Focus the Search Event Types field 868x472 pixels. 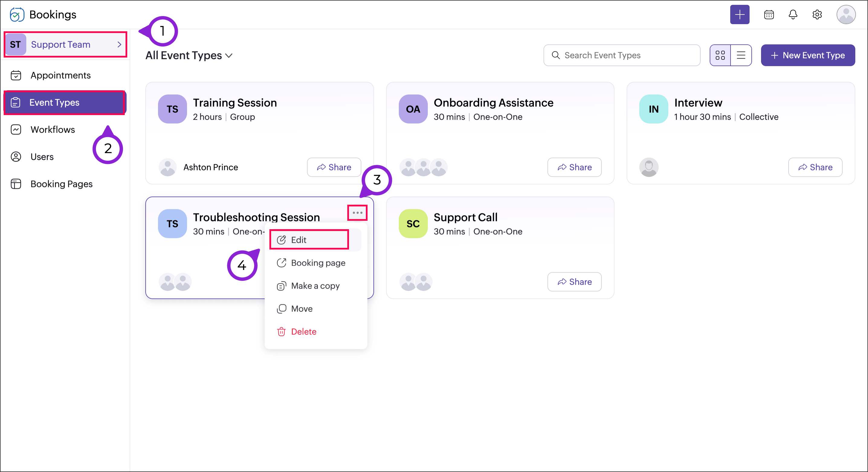(x=622, y=55)
